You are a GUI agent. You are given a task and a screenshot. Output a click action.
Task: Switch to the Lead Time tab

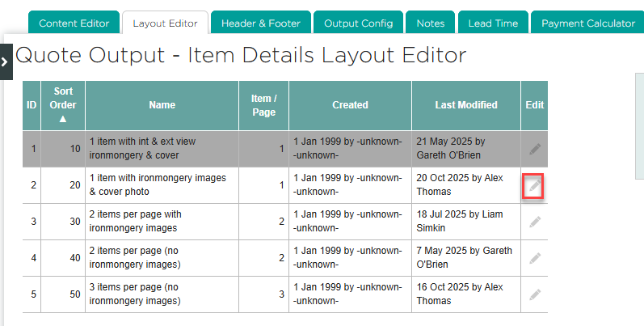tap(493, 23)
